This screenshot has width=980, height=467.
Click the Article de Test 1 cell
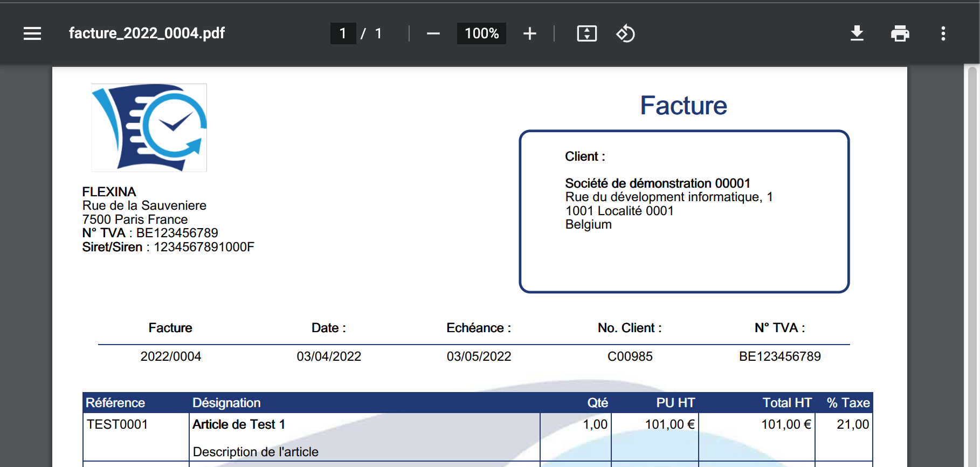pos(239,424)
